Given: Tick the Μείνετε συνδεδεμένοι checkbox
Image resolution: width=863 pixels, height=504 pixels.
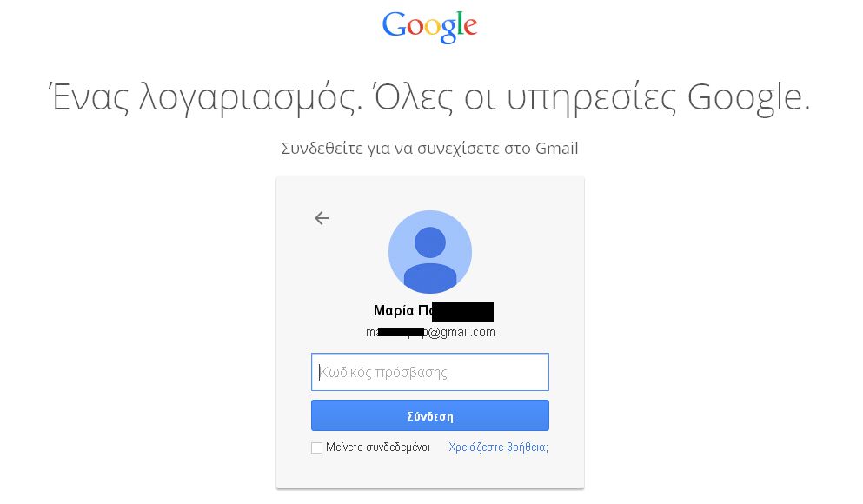Looking at the screenshot, I should 316,448.
